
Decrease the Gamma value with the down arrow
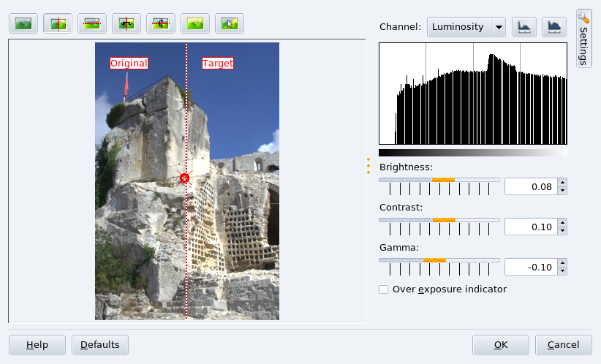(x=562, y=271)
